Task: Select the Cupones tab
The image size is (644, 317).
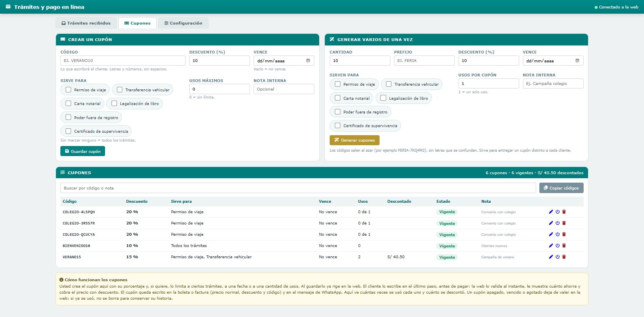Action: tap(137, 23)
